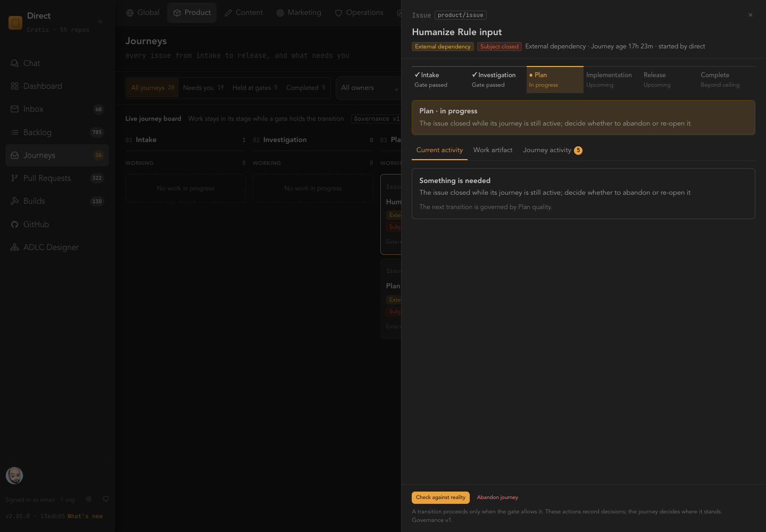Open the Dashboard sidebar icon
This screenshot has height=532, width=766.
(14, 86)
